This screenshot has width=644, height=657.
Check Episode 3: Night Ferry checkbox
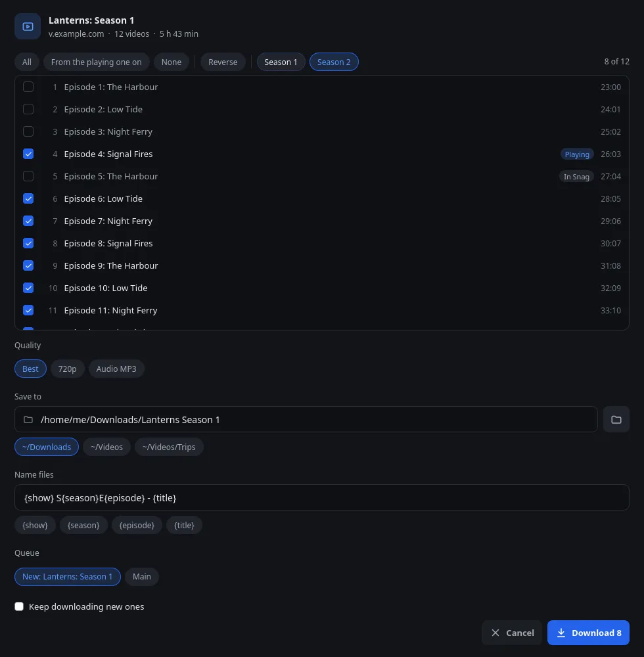pos(28,131)
